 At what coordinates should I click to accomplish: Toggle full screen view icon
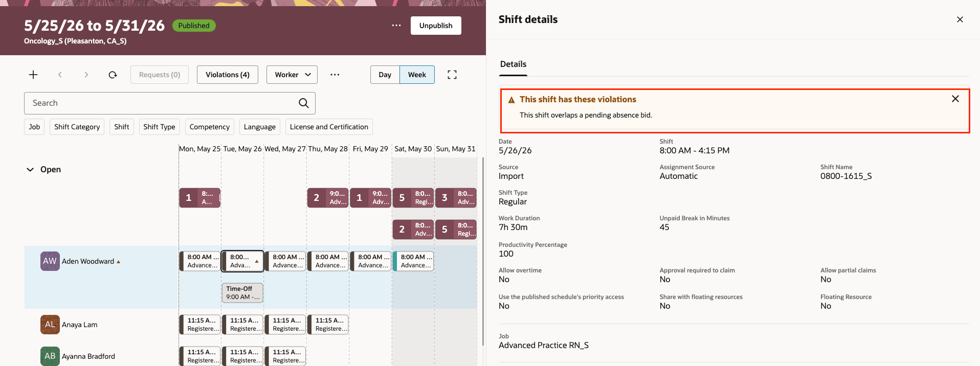click(x=452, y=75)
